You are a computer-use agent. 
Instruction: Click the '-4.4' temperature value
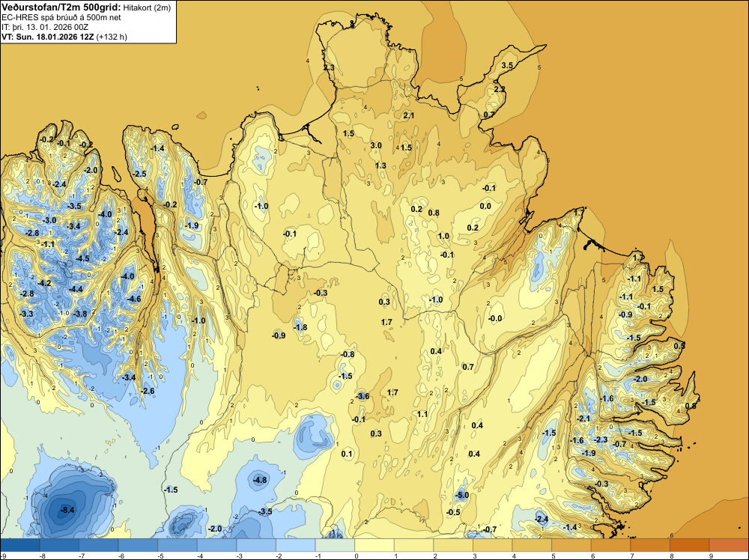(x=76, y=289)
